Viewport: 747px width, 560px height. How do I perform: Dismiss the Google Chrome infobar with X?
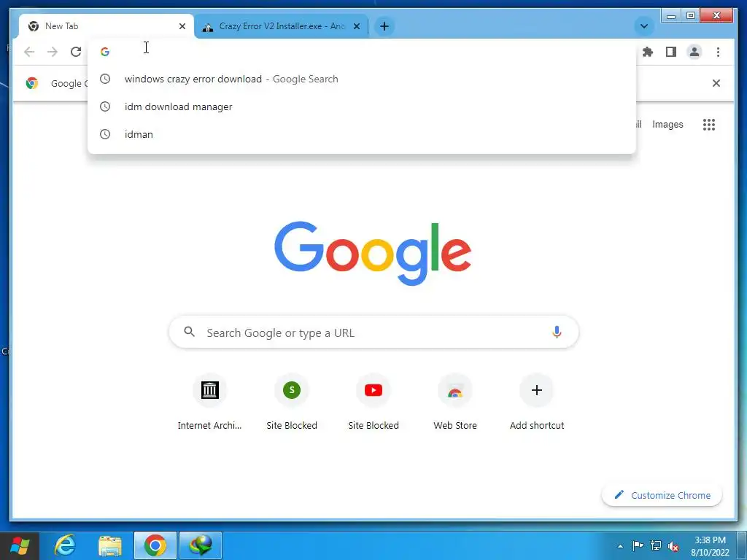(716, 83)
